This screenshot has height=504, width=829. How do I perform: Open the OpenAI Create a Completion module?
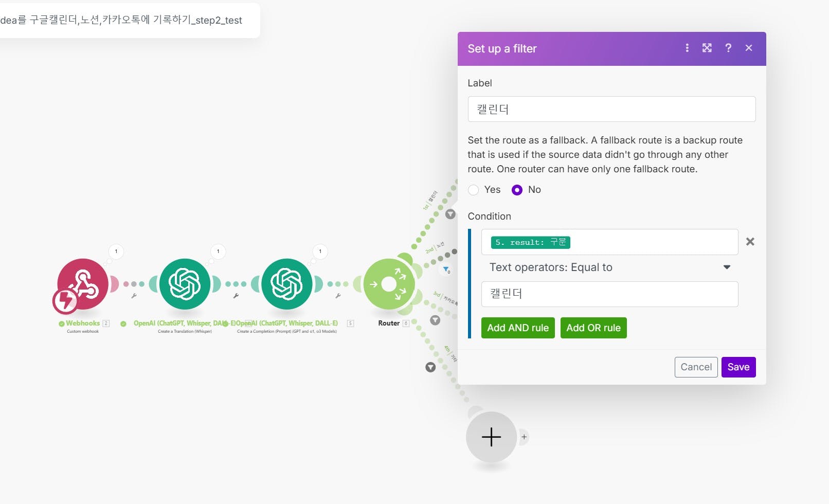coord(286,284)
